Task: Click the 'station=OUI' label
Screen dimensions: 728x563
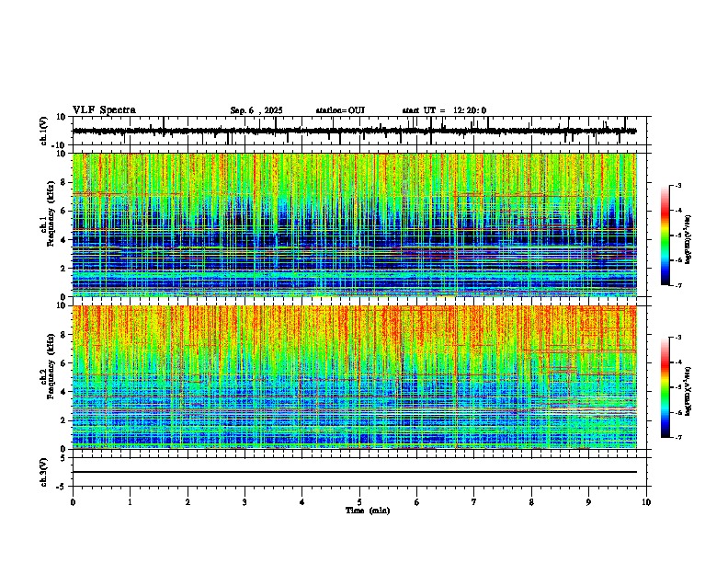Action: pos(340,110)
